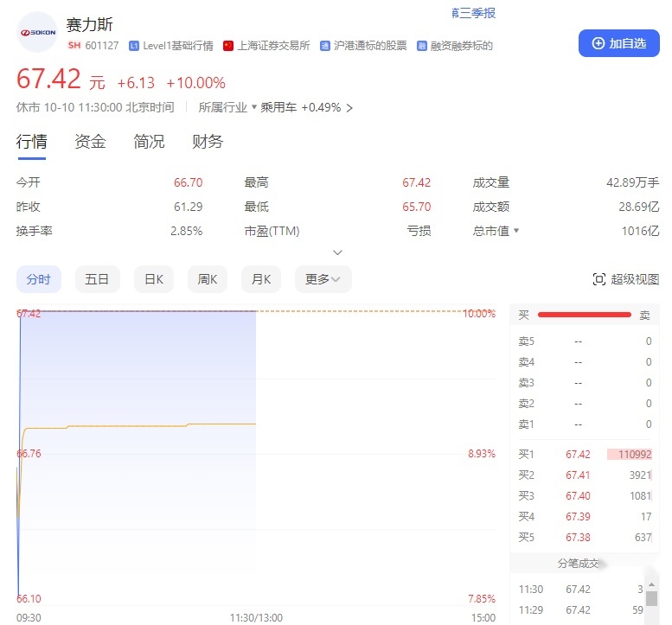This screenshot has width=672, height=625.
Task: Click the Level1 L1 badge icon
Action: pyautogui.click(x=134, y=46)
